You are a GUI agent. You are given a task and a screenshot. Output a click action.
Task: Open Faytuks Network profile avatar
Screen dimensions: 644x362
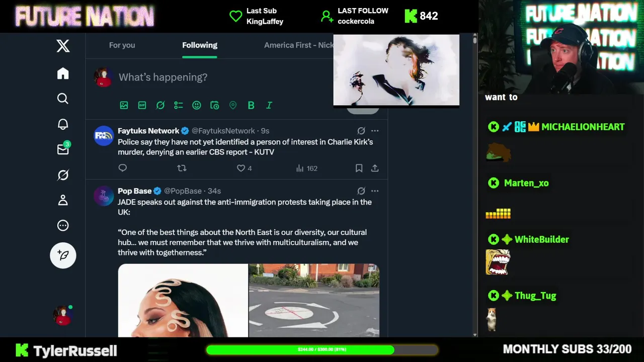(104, 136)
